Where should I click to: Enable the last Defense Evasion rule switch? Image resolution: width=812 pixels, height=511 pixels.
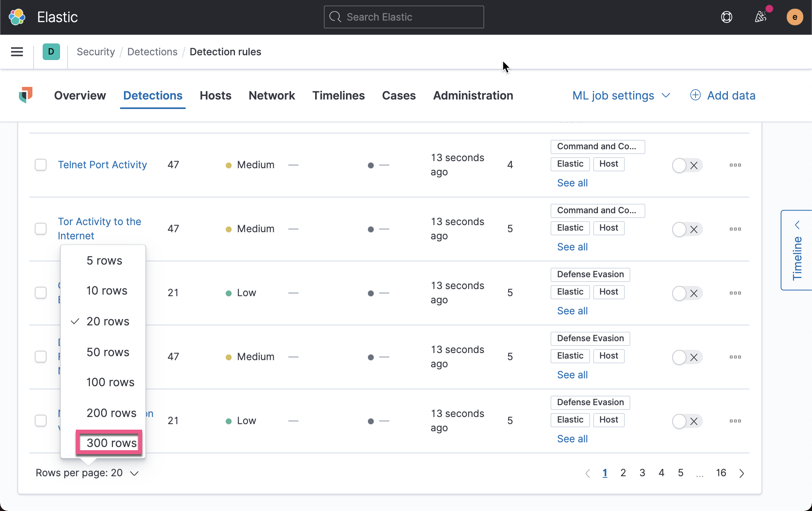coord(679,421)
